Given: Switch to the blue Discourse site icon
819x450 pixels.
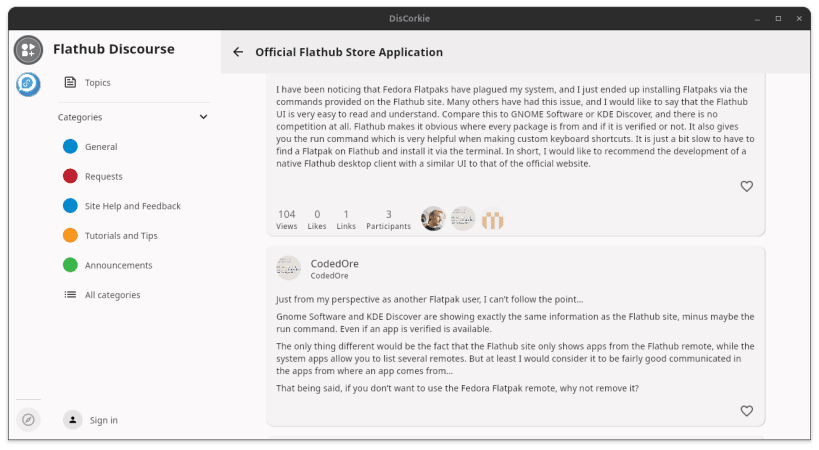Looking at the screenshot, I should 28,84.
